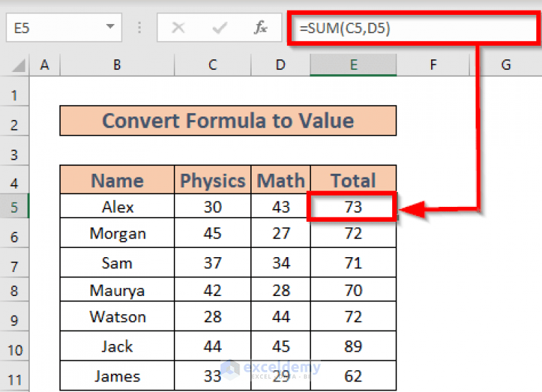Open Insert Function fx icon
Viewport: 542px width, 392px height.
tap(261, 28)
